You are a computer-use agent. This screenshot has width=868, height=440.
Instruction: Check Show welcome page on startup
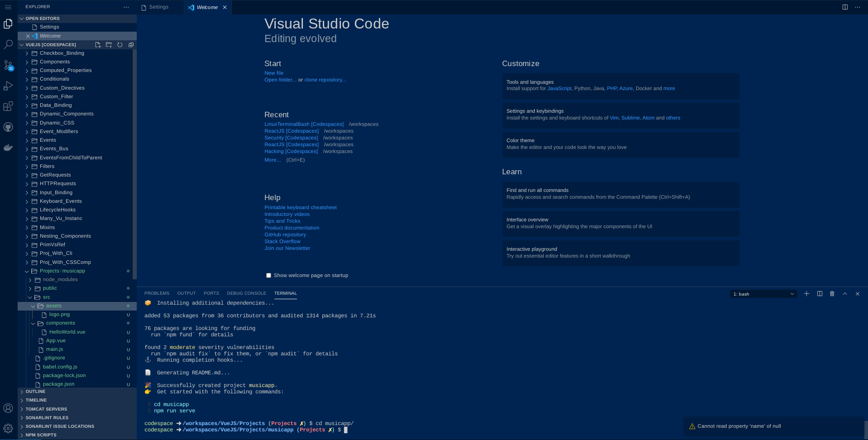269,275
